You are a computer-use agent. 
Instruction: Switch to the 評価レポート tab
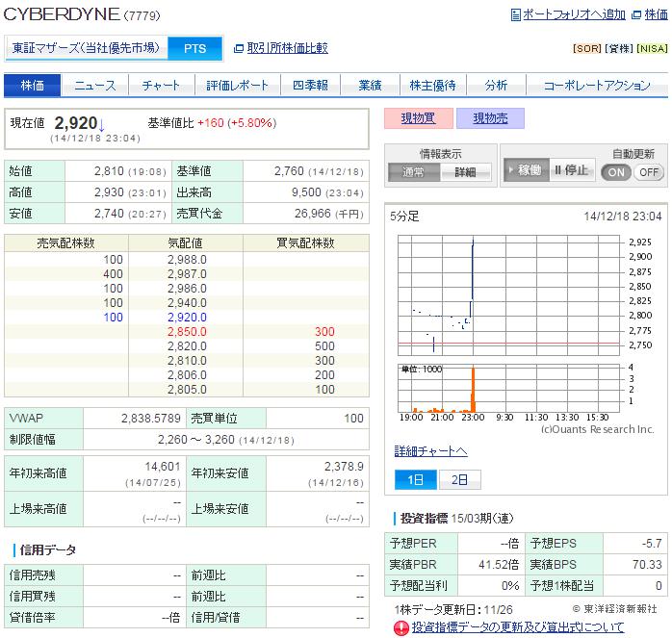click(237, 86)
